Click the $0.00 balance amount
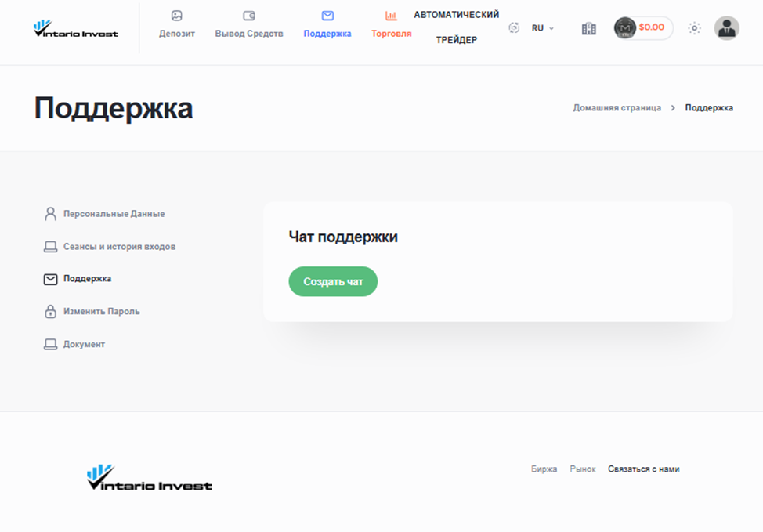This screenshot has height=532, width=763. point(651,27)
